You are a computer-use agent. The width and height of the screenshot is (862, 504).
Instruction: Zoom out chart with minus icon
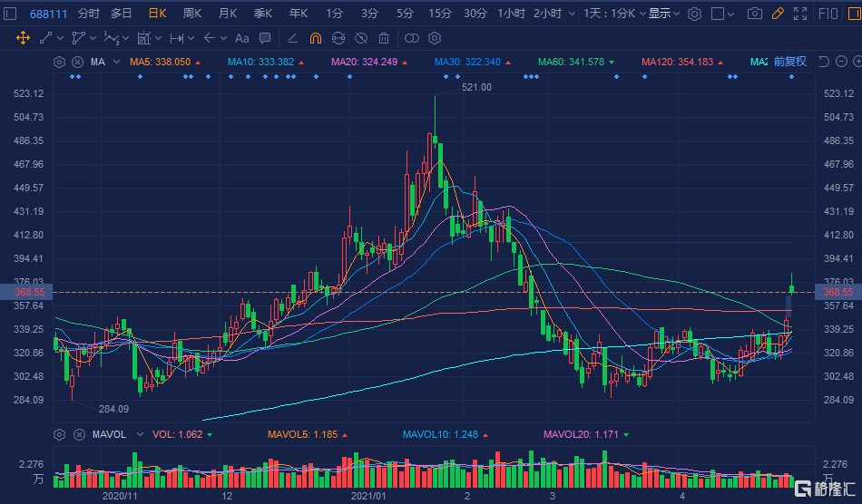tap(841, 62)
